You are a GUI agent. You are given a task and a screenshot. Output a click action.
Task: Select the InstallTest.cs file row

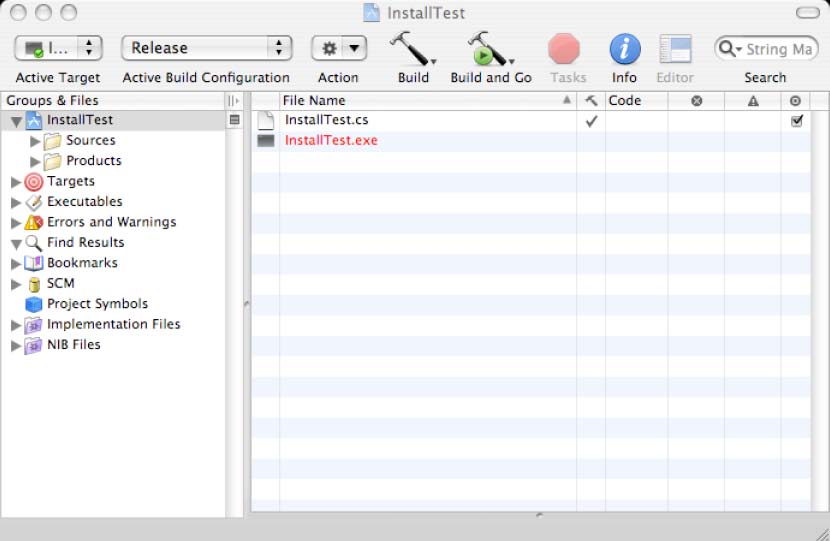coord(530,121)
